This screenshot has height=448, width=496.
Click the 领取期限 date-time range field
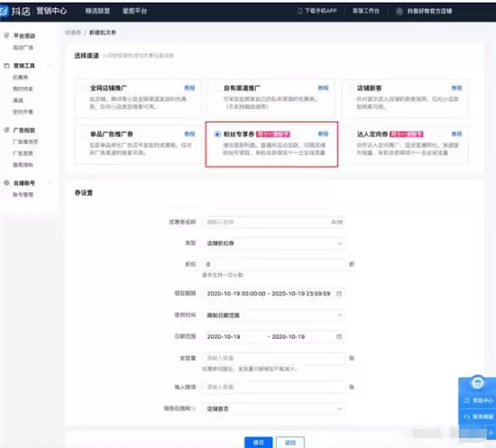(274, 293)
